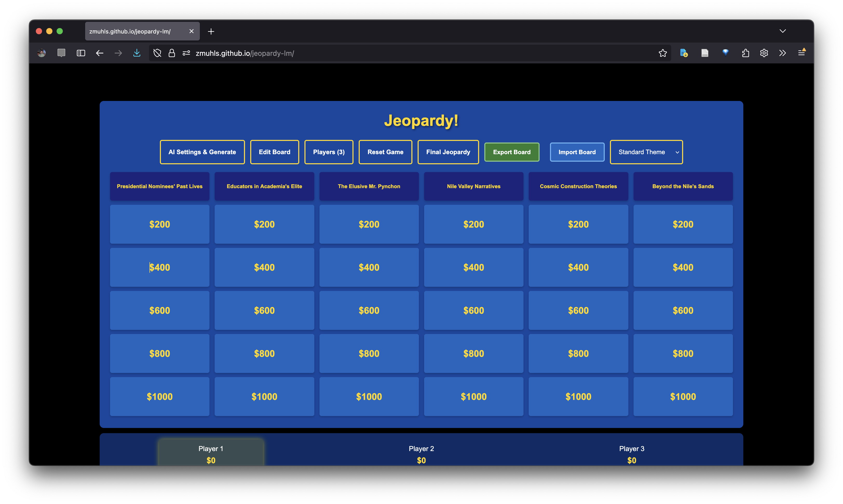Select Player 1 as active player
Screen dimensions: 843x504
tap(210, 453)
